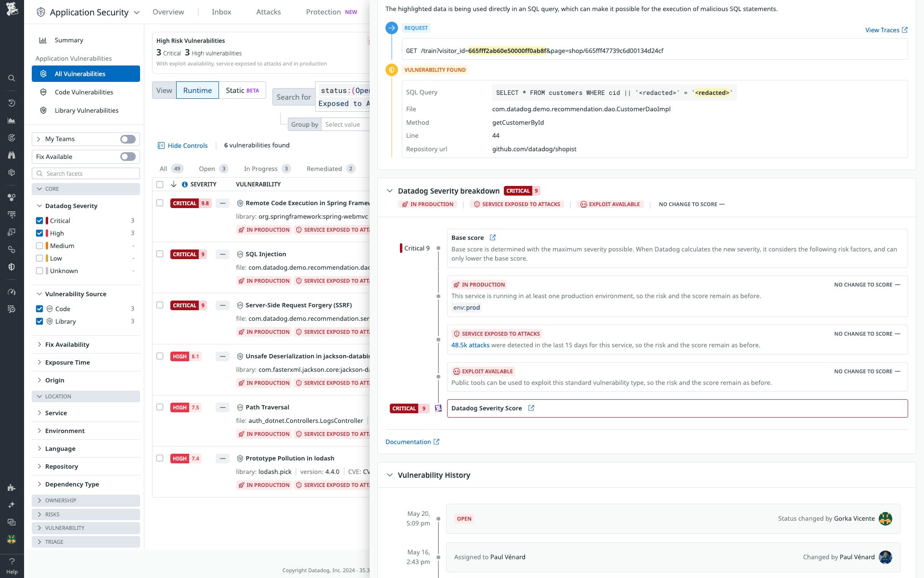Switch to the Static BETA tab
The image size is (924, 578).
[x=242, y=90]
